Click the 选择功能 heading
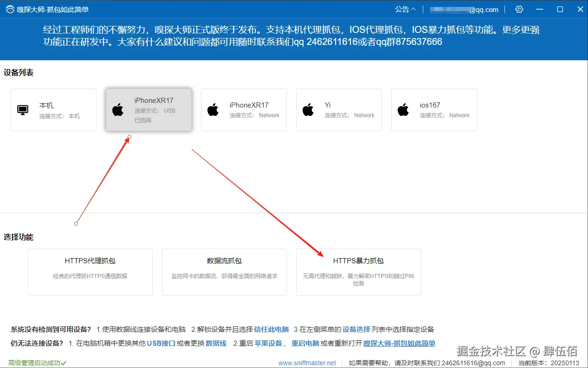The image size is (588, 368). (x=19, y=237)
